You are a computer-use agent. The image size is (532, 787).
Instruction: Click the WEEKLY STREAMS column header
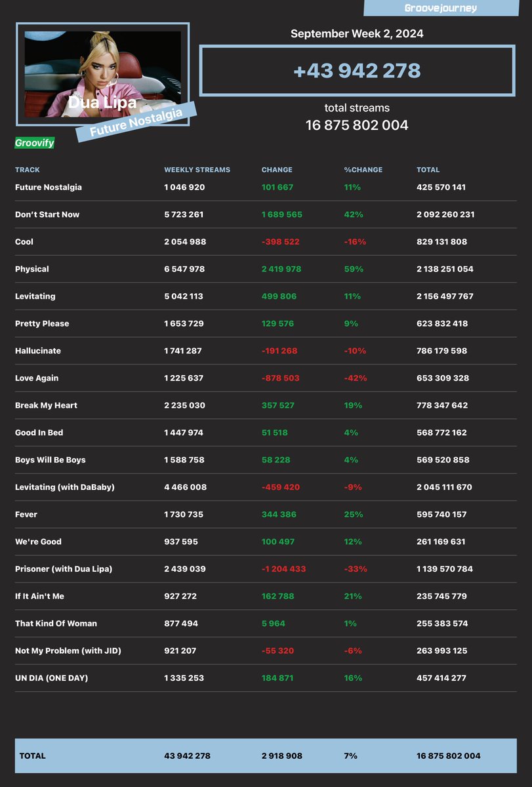197,170
